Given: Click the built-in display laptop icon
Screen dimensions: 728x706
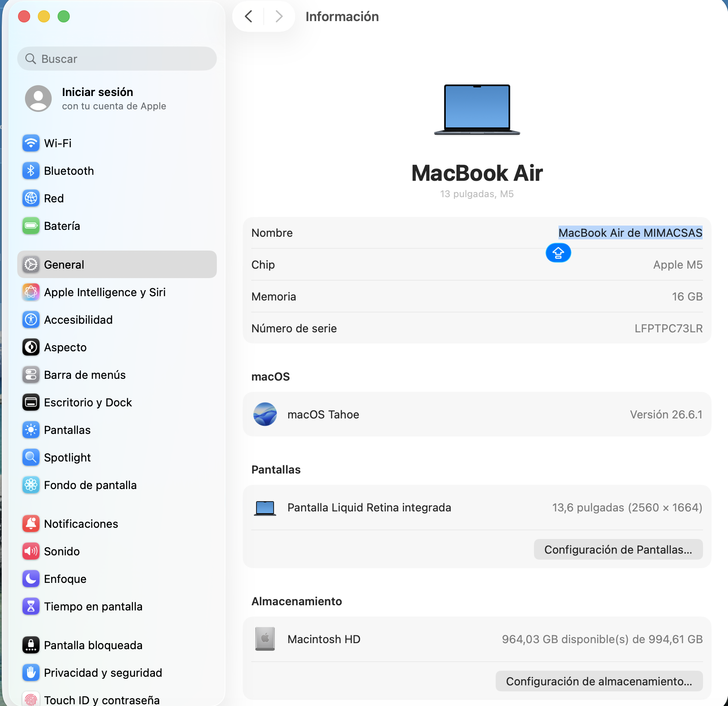Looking at the screenshot, I should pos(265,508).
